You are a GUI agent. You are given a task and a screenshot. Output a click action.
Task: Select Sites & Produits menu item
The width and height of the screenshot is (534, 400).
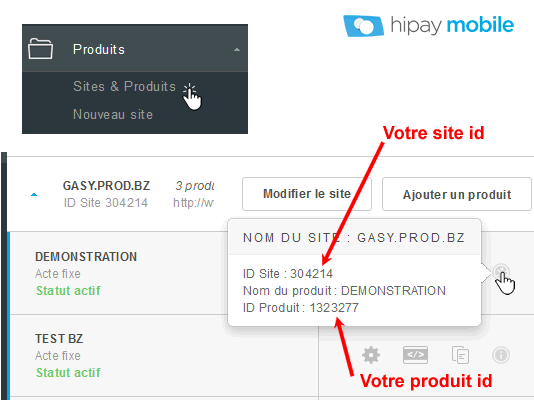tap(124, 86)
